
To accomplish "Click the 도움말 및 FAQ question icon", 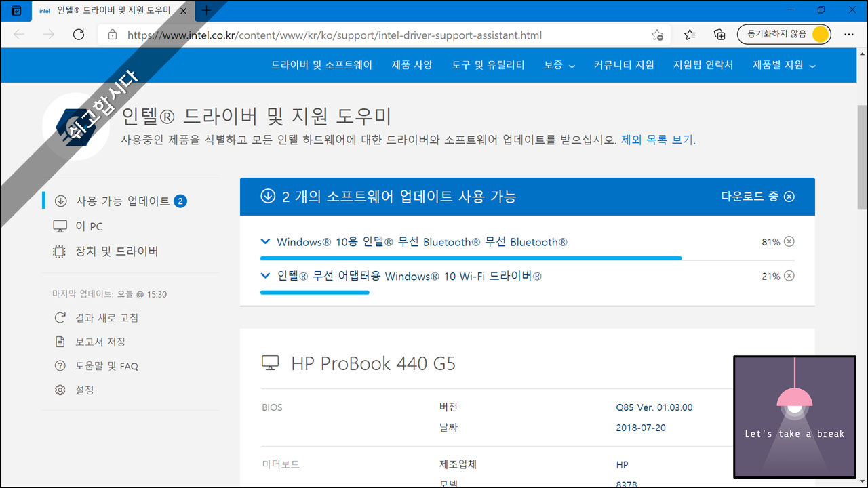I will [x=60, y=366].
